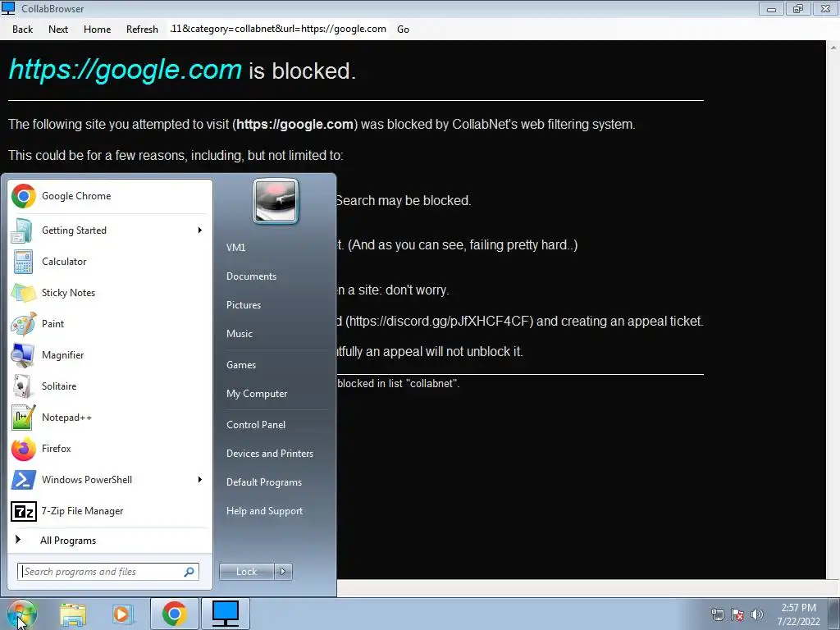
Task: Click the network tray icon
Action: click(717, 614)
